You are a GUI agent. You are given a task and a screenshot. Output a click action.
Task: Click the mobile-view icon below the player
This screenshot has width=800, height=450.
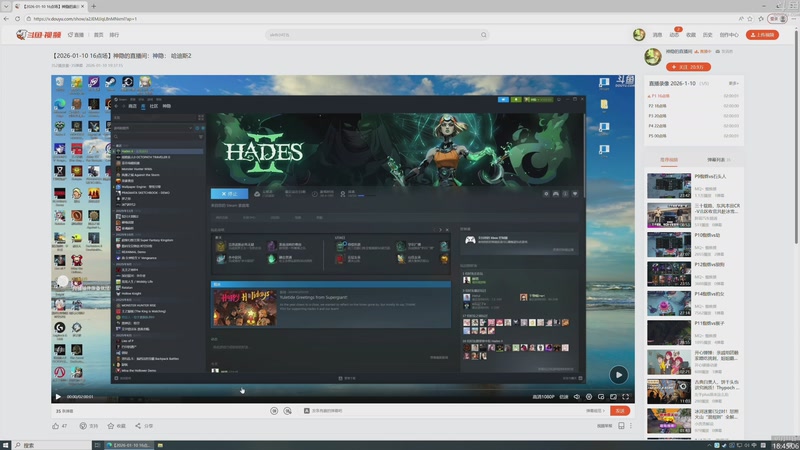coord(621,426)
